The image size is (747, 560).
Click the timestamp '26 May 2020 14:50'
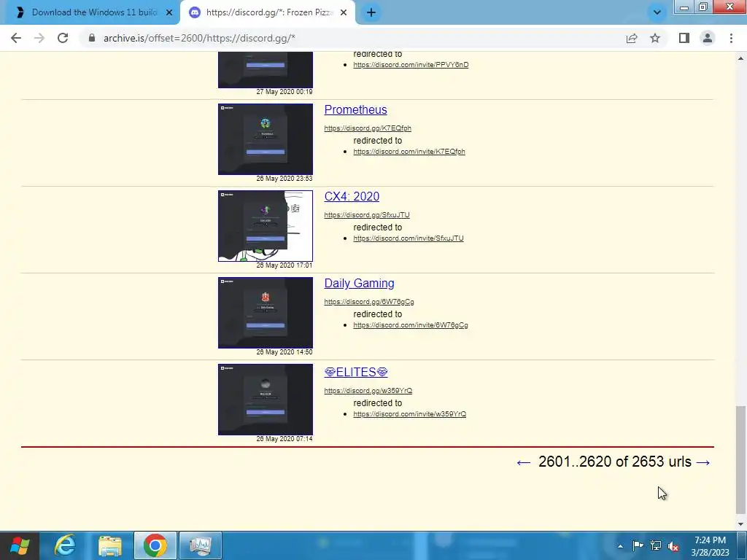(285, 352)
